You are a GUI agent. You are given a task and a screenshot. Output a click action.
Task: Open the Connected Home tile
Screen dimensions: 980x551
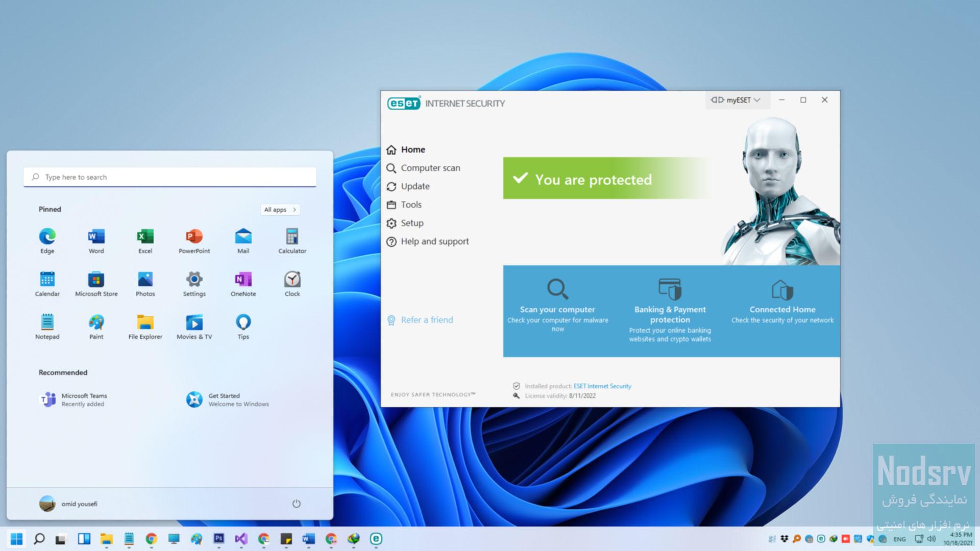point(782,302)
